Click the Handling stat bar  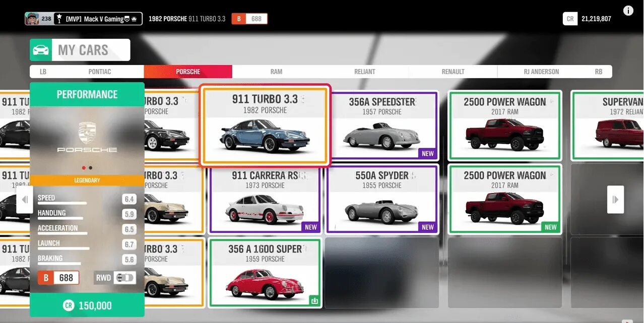[x=60, y=218]
